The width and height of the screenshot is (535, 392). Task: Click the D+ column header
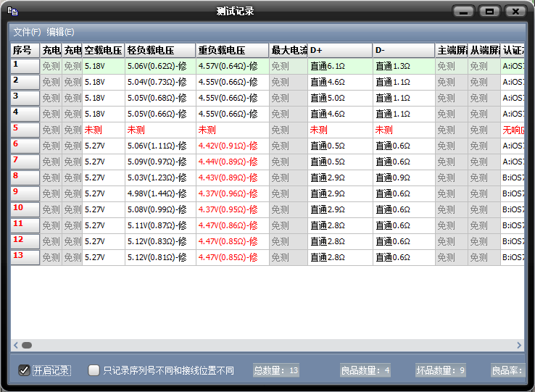(340, 50)
